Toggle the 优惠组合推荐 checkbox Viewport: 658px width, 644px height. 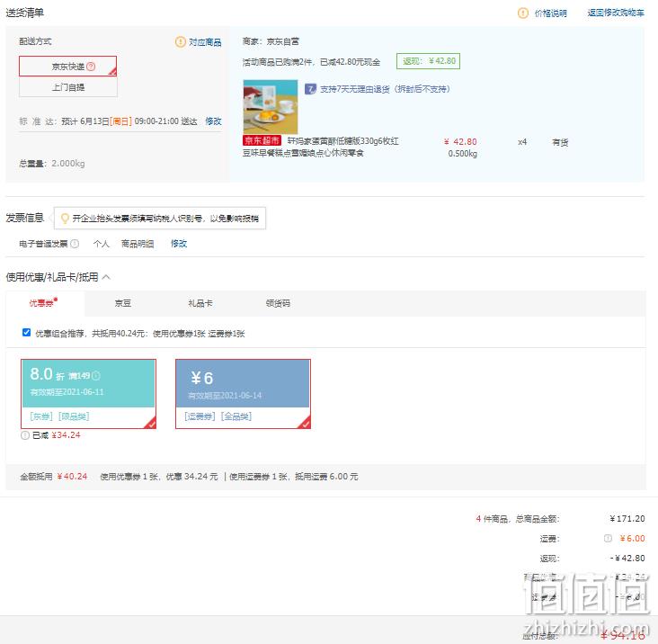[26, 333]
